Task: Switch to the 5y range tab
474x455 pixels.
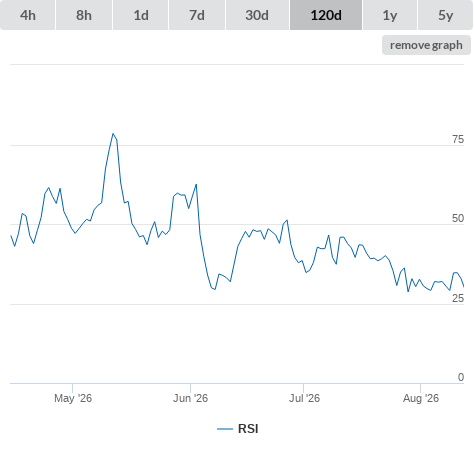Action: [x=445, y=15]
